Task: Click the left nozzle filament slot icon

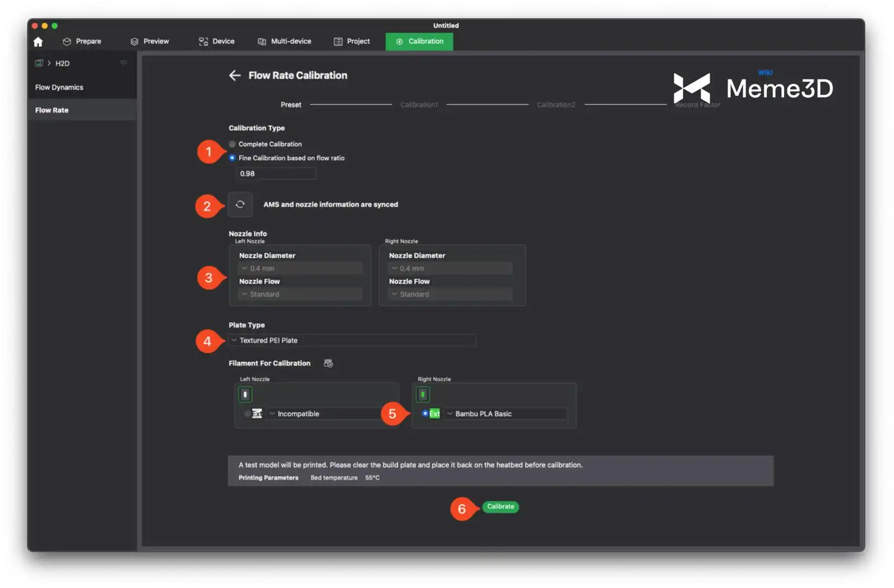Action: click(245, 394)
